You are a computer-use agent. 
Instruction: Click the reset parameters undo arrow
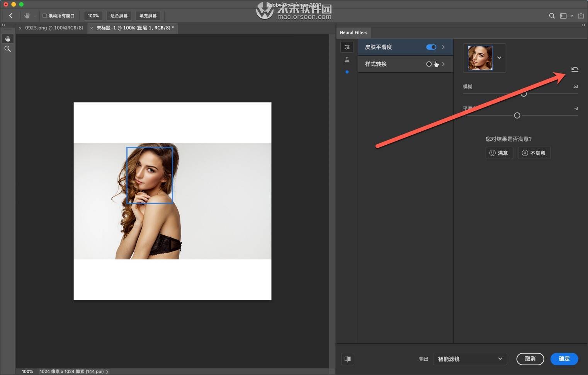click(x=575, y=69)
